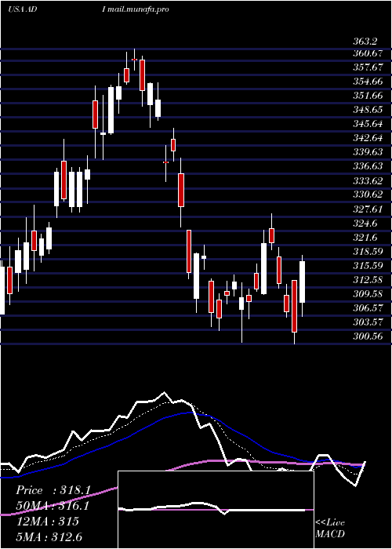Image resolution: width=392 pixels, height=549 pixels.
Task: Select the 330.62 axis value
Action: 368,195
